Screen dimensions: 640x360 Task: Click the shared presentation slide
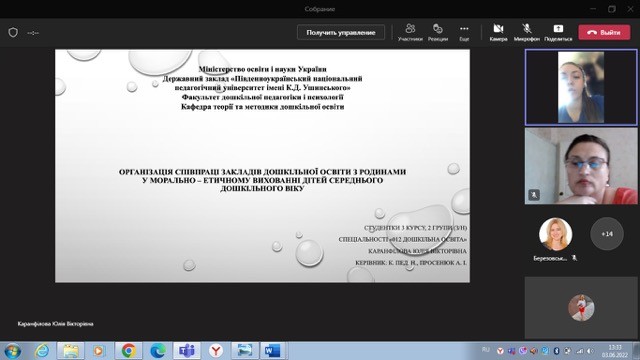coord(262,166)
